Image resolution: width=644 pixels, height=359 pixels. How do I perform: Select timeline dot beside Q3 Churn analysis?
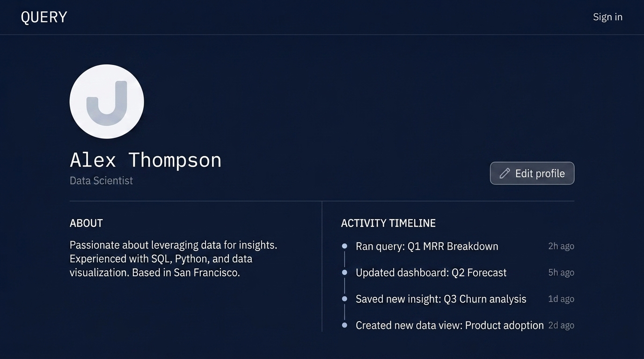tap(345, 299)
